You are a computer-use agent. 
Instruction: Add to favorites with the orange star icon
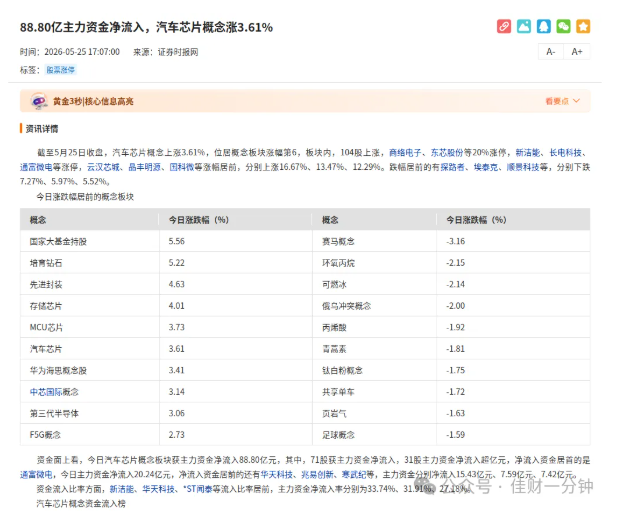pyautogui.click(x=583, y=26)
